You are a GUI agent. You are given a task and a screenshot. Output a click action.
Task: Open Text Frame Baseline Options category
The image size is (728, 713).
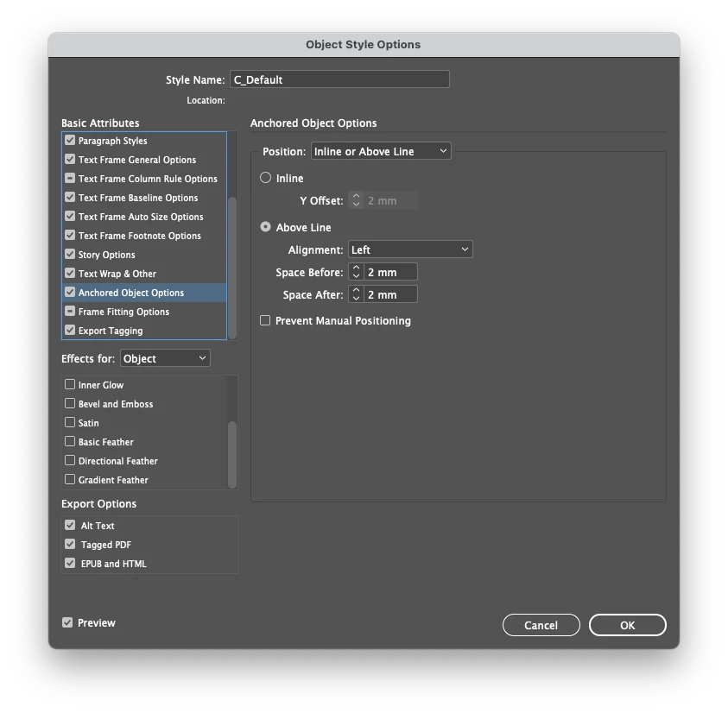point(138,198)
